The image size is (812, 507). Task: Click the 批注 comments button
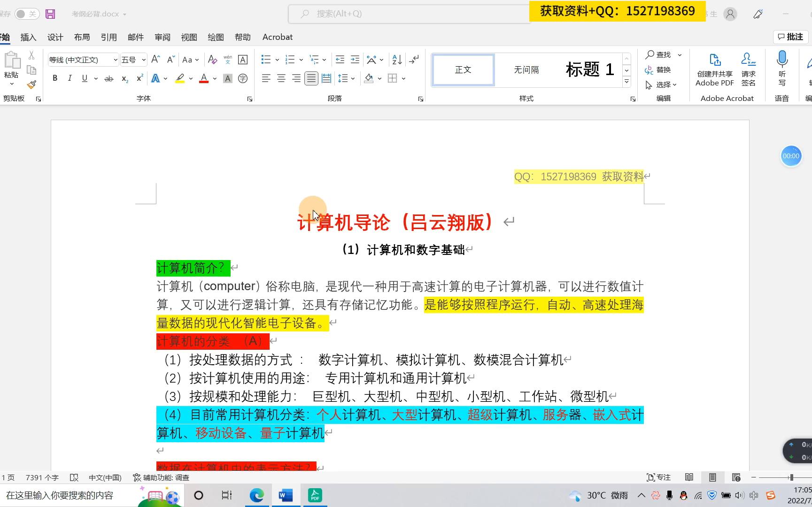point(790,37)
